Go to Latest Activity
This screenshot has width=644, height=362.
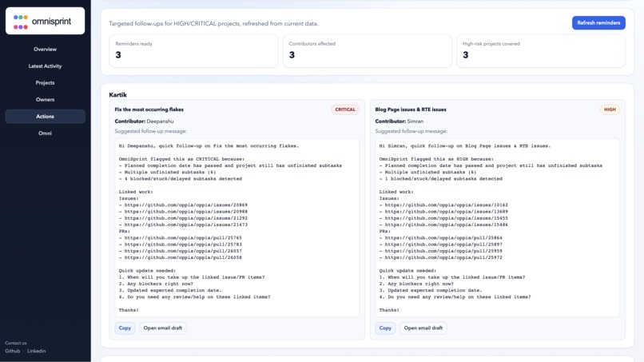pos(46,66)
